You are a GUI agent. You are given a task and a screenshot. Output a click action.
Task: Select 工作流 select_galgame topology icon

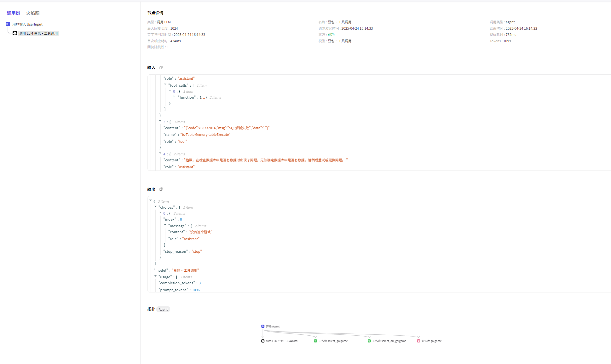315,341
